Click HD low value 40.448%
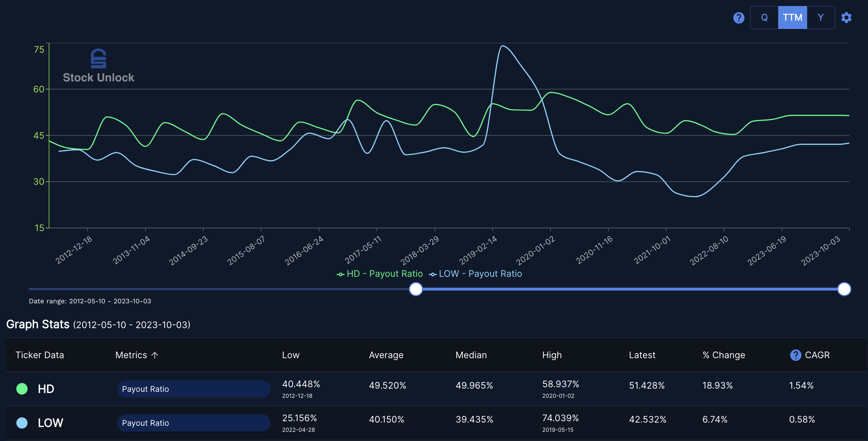Image resolution: width=868 pixels, height=441 pixels. (x=301, y=384)
